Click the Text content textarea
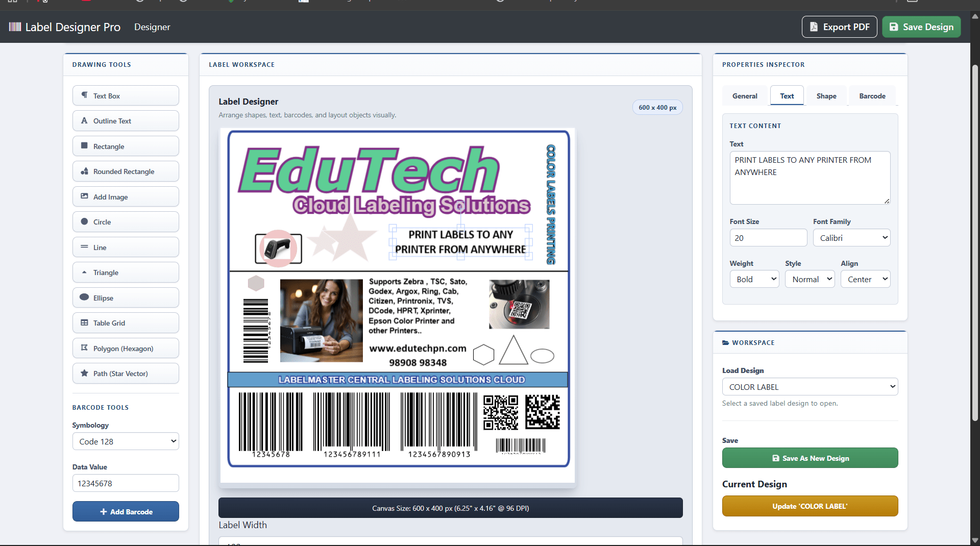Image resolution: width=980 pixels, height=546 pixels. [810, 178]
